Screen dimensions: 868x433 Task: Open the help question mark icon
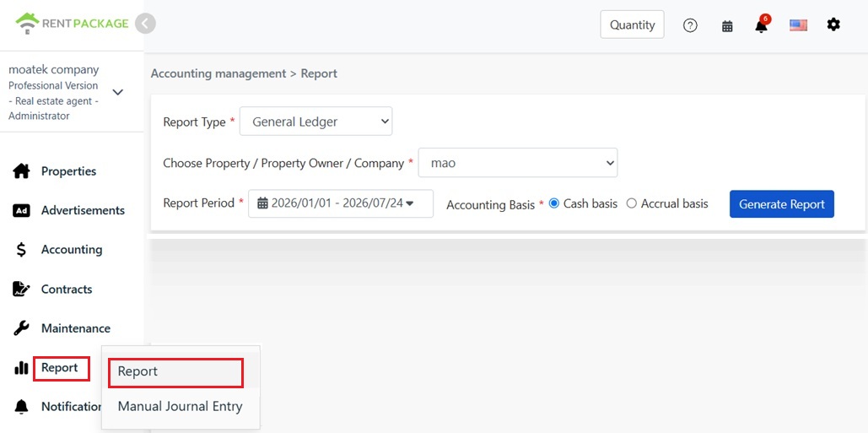click(690, 25)
